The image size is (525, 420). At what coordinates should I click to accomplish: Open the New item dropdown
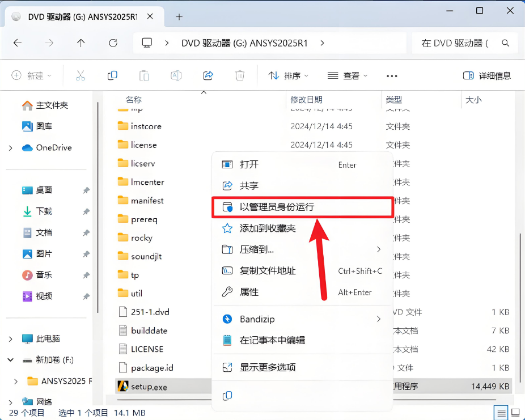(32, 75)
